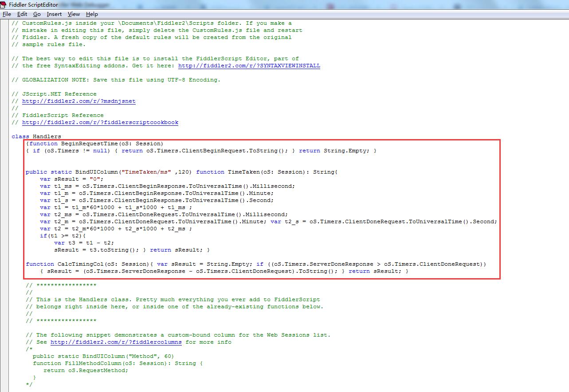Open the Go menu

pyautogui.click(x=37, y=14)
